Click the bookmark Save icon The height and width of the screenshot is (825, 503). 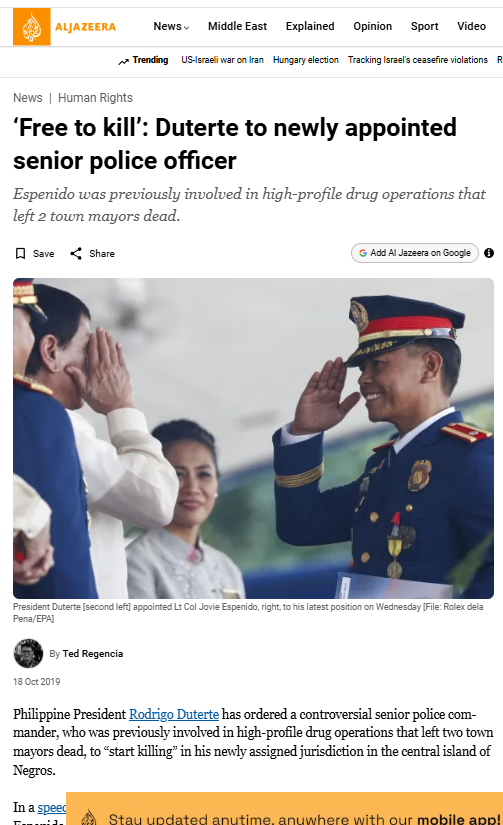(20, 254)
